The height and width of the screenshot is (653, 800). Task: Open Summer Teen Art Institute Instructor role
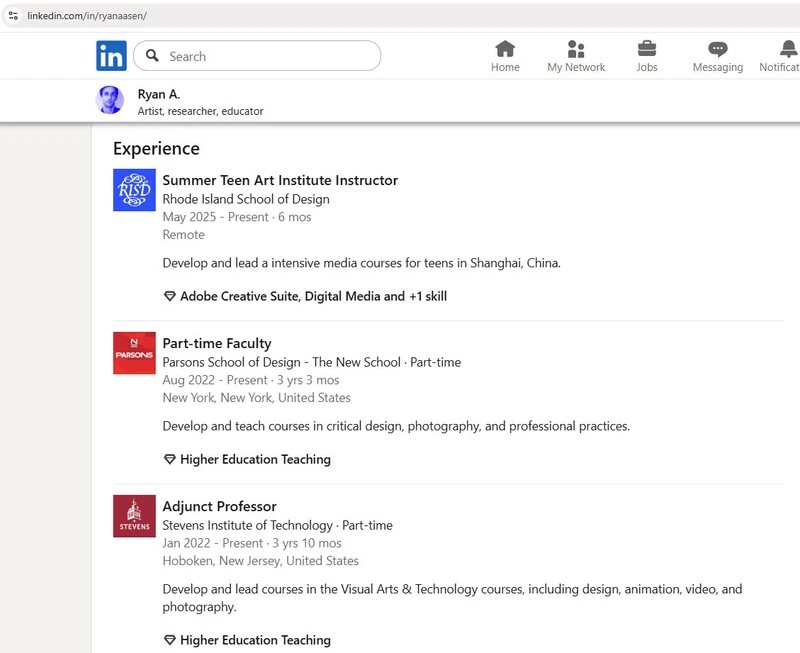coord(280,180)
